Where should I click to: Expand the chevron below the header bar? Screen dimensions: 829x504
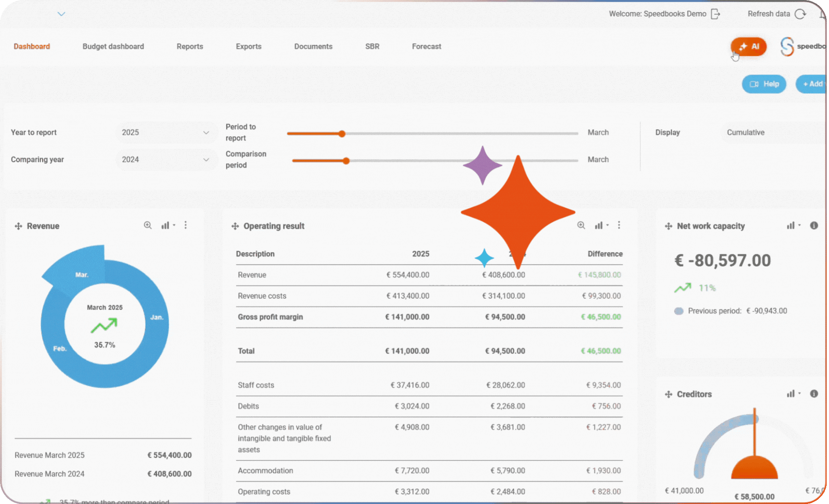pyautogui.click(x=61, y=14)
